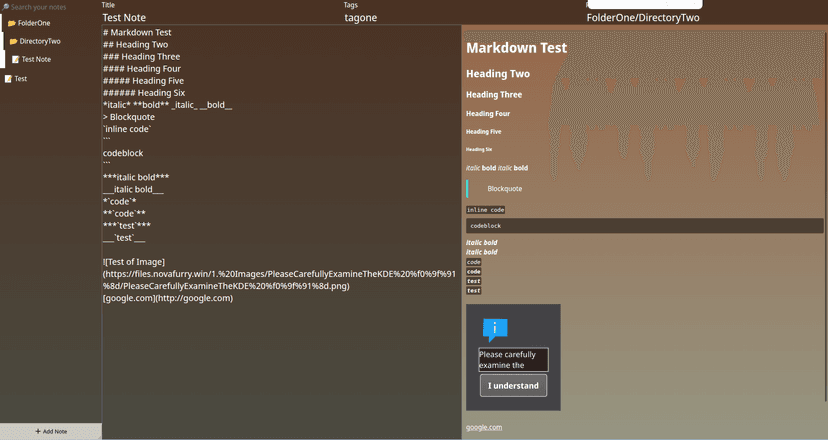Click the Markdown Test heading in preview

coord(516,48)
